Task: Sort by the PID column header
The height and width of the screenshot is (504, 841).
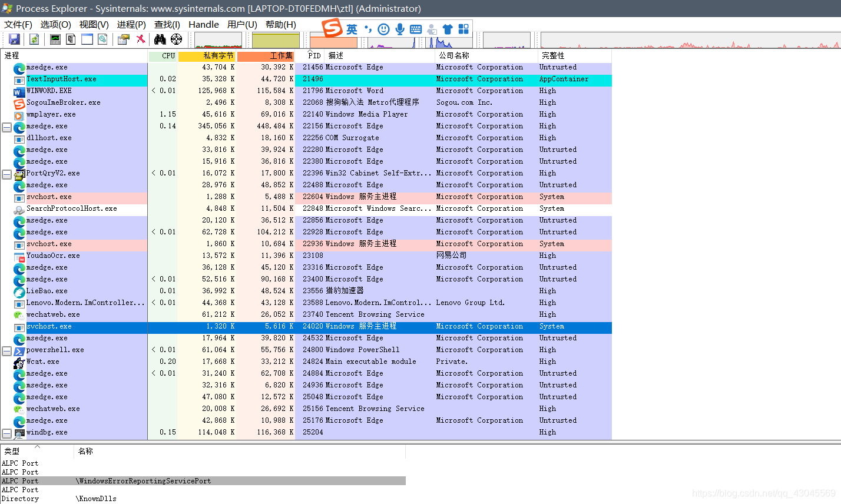Action: point(310,55)
